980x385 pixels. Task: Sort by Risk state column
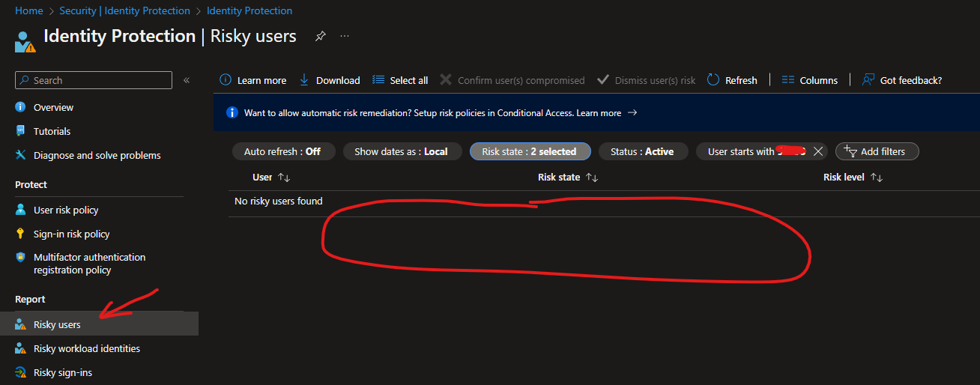[568, 178]
